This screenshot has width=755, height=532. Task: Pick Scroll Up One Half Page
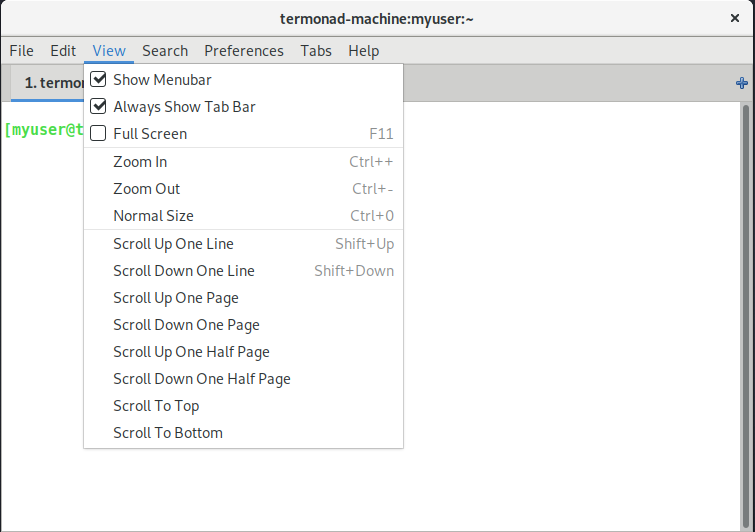point(243,351)
